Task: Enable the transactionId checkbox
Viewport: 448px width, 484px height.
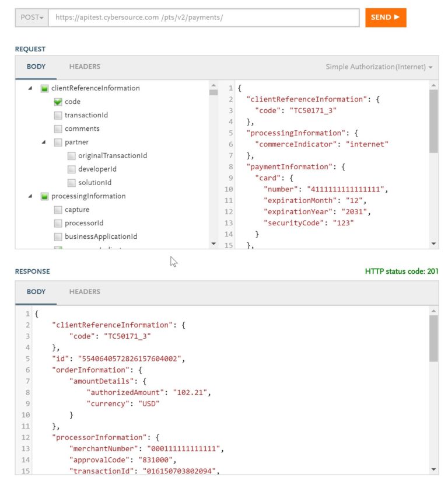Action: click(58, 115)
